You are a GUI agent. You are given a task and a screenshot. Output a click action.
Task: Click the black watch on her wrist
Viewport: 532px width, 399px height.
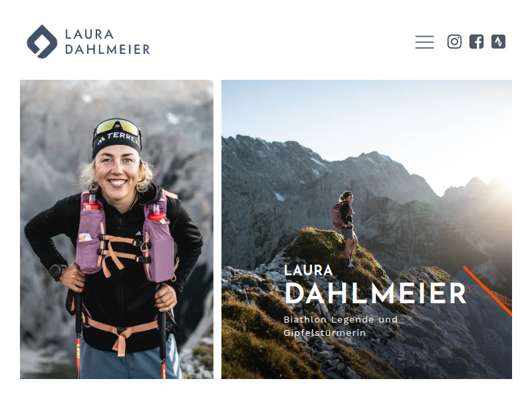click(57, 271)
